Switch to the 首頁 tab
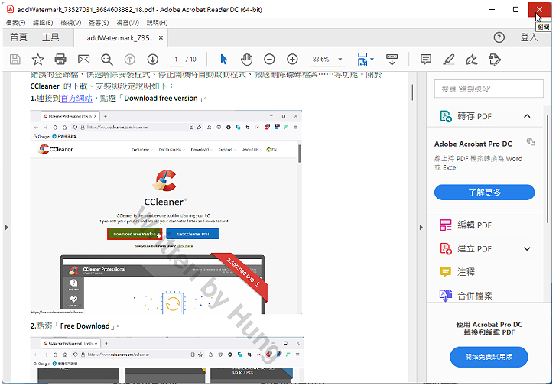Image resolution: width=559 pixels, height=392 pixels. [x=18, y=37]
